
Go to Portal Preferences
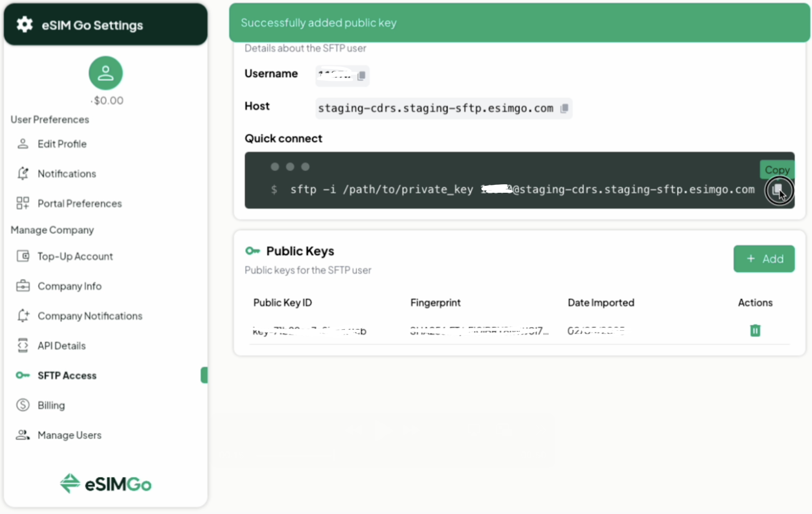click(80, 203)
